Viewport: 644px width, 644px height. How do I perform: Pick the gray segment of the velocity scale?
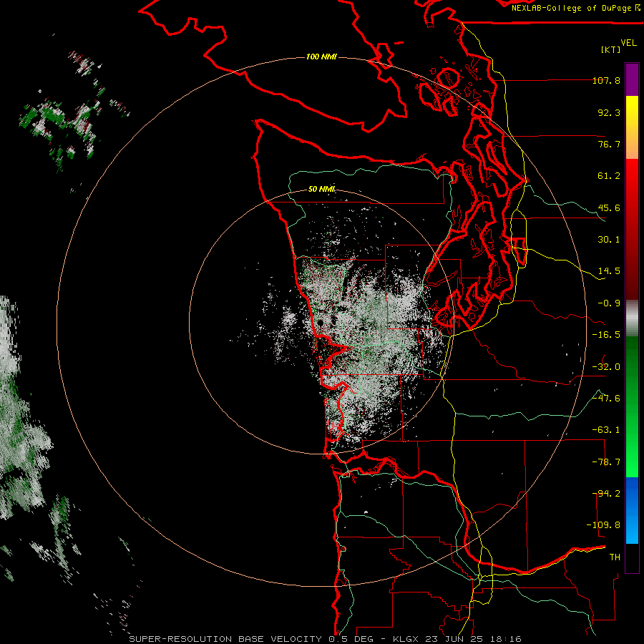pyautogui.click(x=632, y=318)
